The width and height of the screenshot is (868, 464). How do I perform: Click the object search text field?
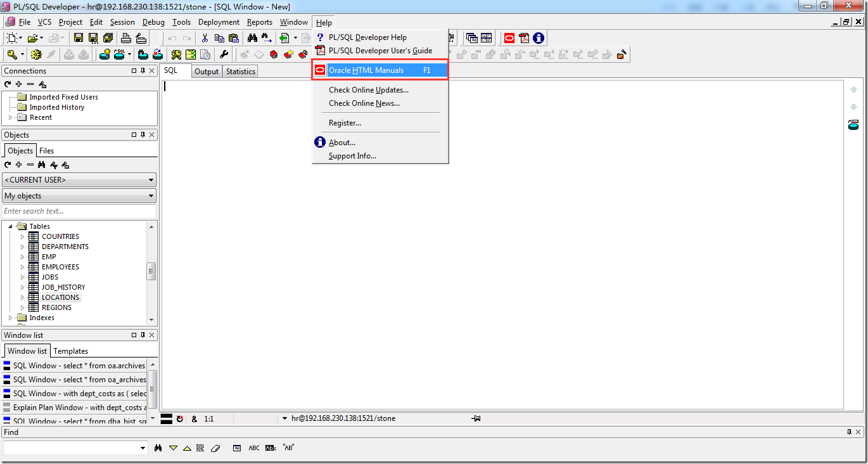tap(79, 211)
